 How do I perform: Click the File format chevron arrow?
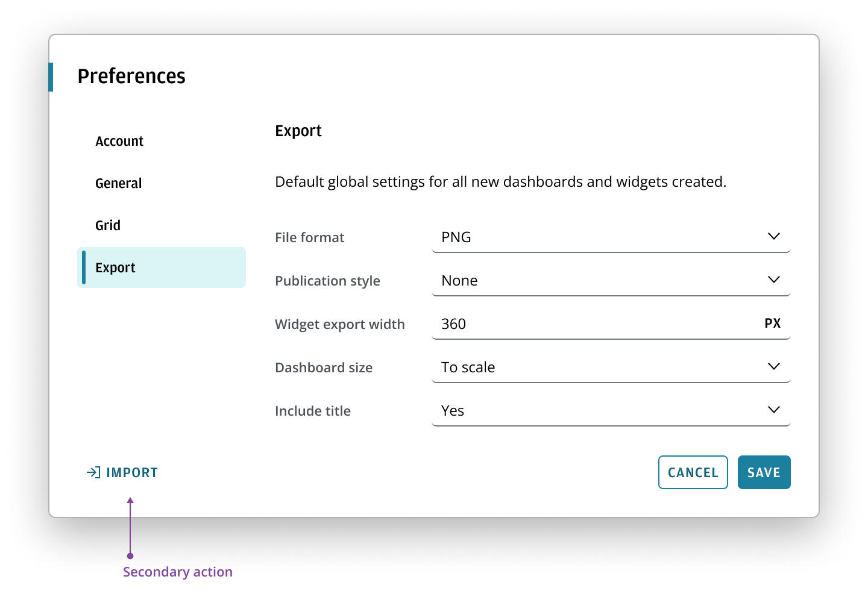(774, 236)
